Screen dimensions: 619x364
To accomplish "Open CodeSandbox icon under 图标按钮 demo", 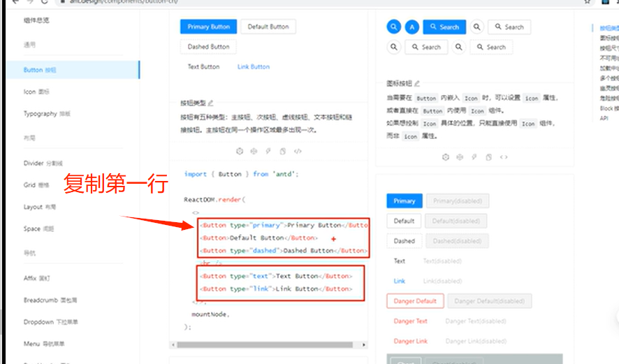I will coord(446,157).
